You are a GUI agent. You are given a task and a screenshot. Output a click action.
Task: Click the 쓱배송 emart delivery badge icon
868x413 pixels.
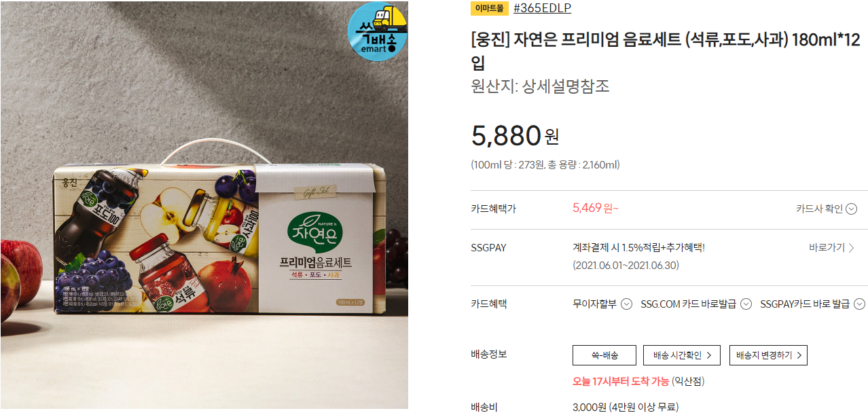click(x=378, y=31)
